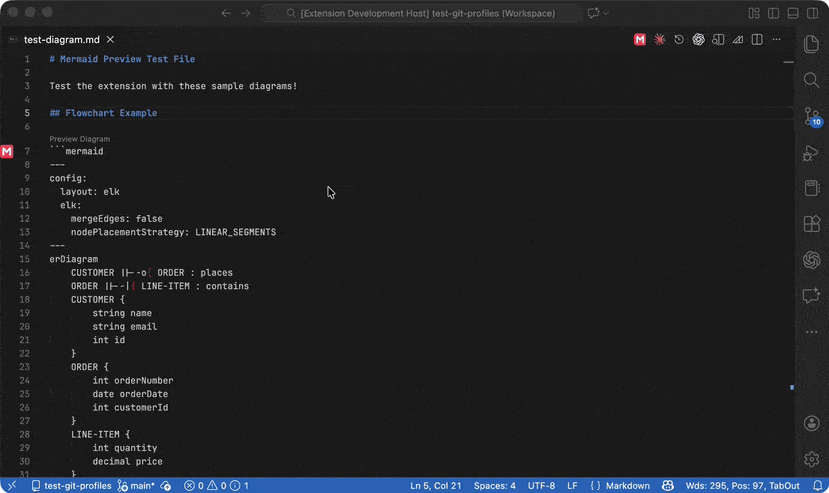The image size is (829, 493).
Task: Click the '# Mermaid Preview Test File' heading
Action: (122, 59)
